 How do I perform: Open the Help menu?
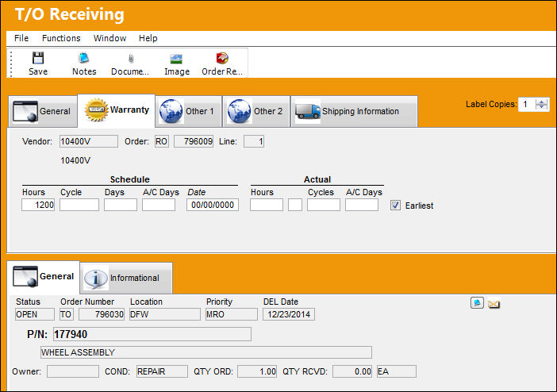pyautogui.click(x=148, y=38)
